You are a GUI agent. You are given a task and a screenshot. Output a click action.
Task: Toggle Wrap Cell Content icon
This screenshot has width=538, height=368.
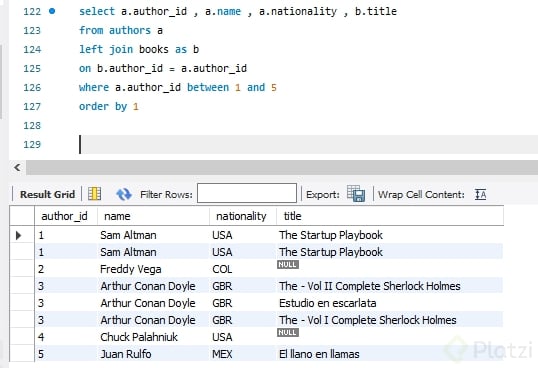point(480,194)
